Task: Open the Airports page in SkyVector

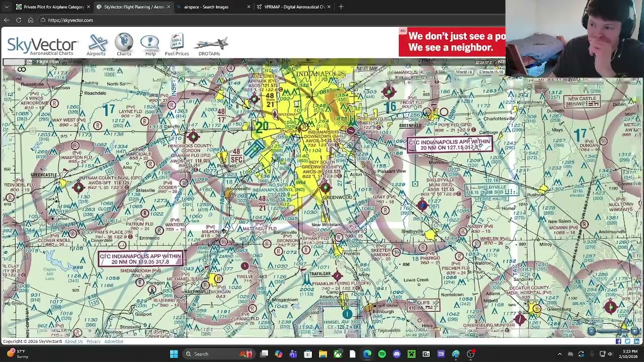Action: point(96,45)
